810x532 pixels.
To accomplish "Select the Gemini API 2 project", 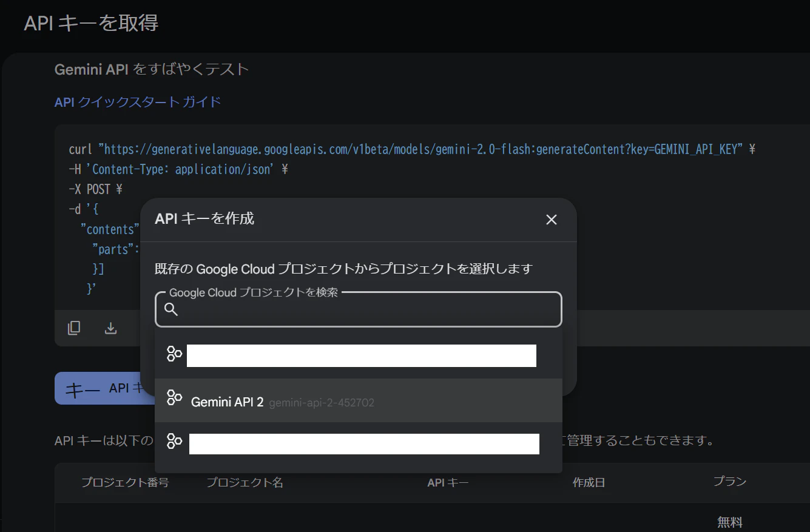I will click(358, 400).
